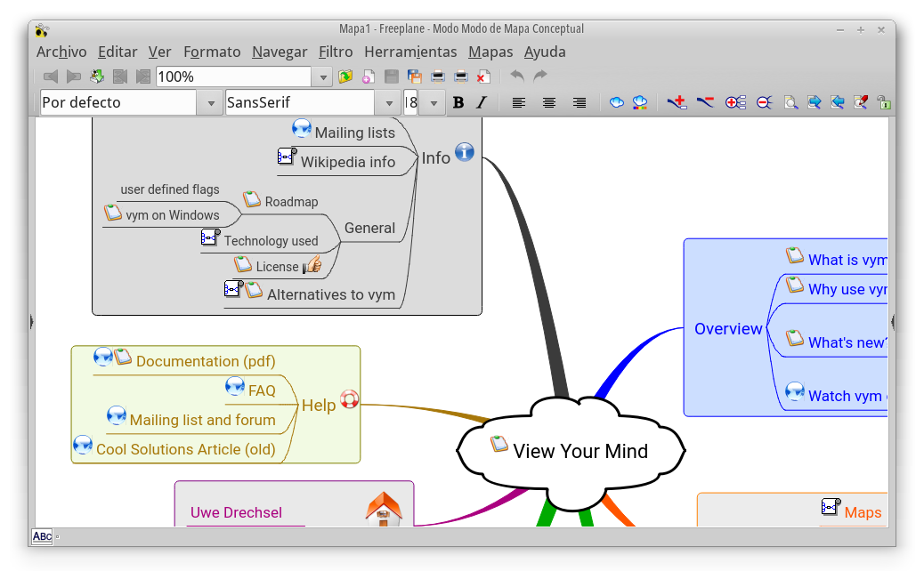Change the cloud color with rainbow cloud icon
The image size is (924, 571).
640,102
